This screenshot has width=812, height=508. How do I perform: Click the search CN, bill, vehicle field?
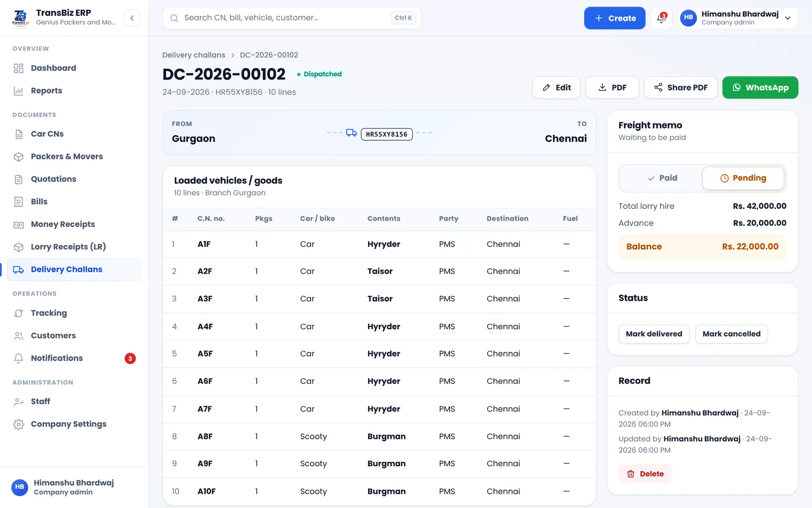pyautogui.click(x=292, y=18)
